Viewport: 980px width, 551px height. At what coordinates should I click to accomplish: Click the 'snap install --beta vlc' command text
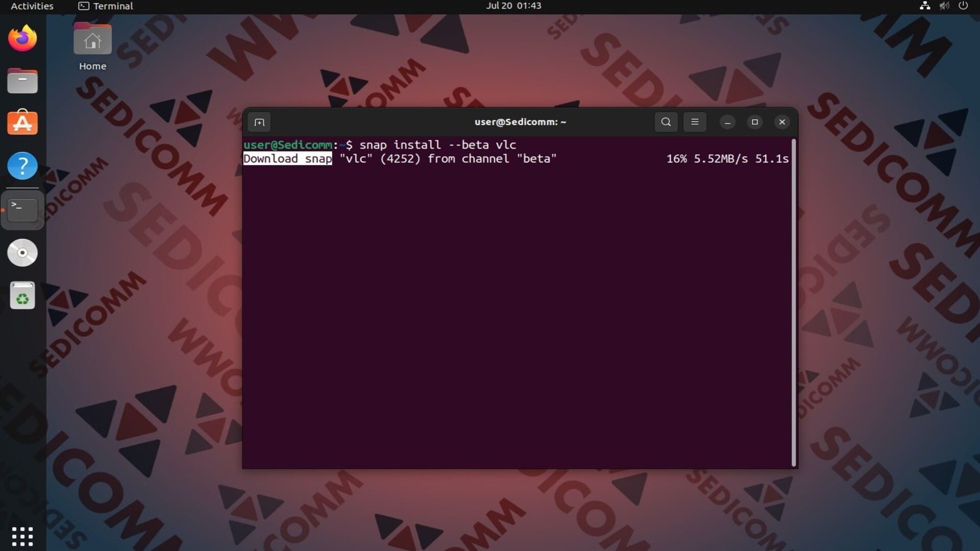438,145
